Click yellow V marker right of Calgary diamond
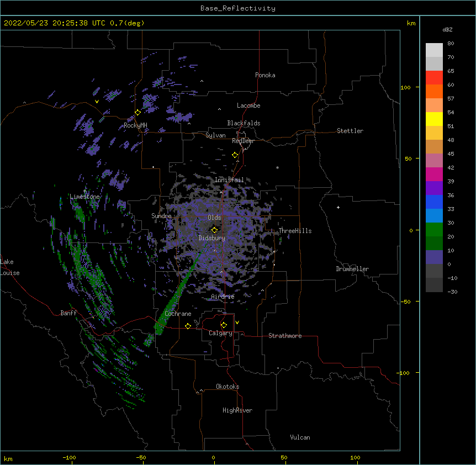 point(237,323)
